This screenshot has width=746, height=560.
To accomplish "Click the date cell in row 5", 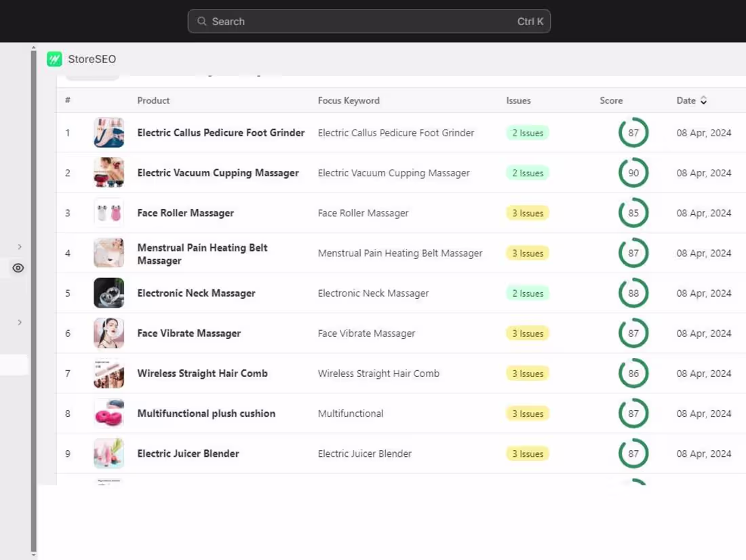I will click(704, 293).
